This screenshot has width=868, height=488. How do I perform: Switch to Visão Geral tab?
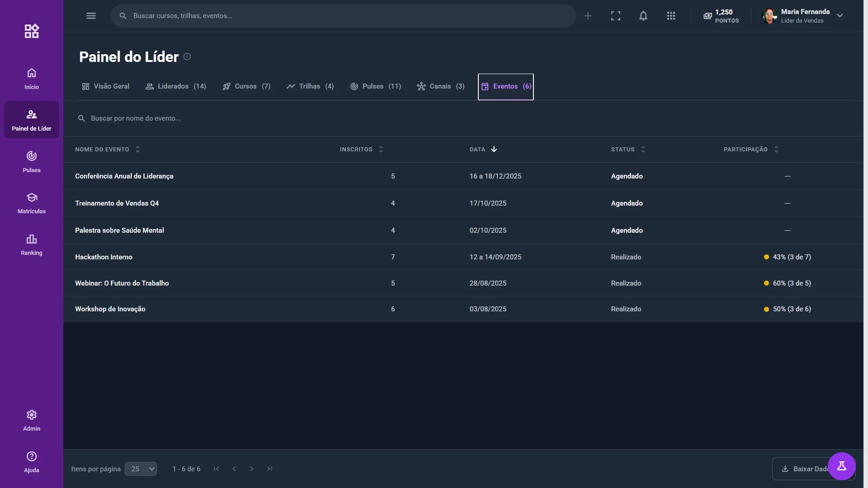pyautogui.click(x=105, y=86)
